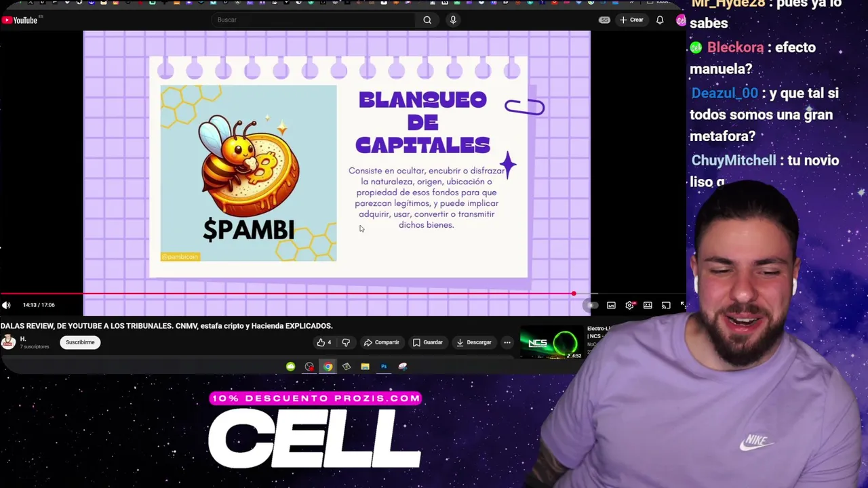Screen dimensions: 868x488
Task: Open video settings gear
Action: pyautogui.click(x=629, y=306)
